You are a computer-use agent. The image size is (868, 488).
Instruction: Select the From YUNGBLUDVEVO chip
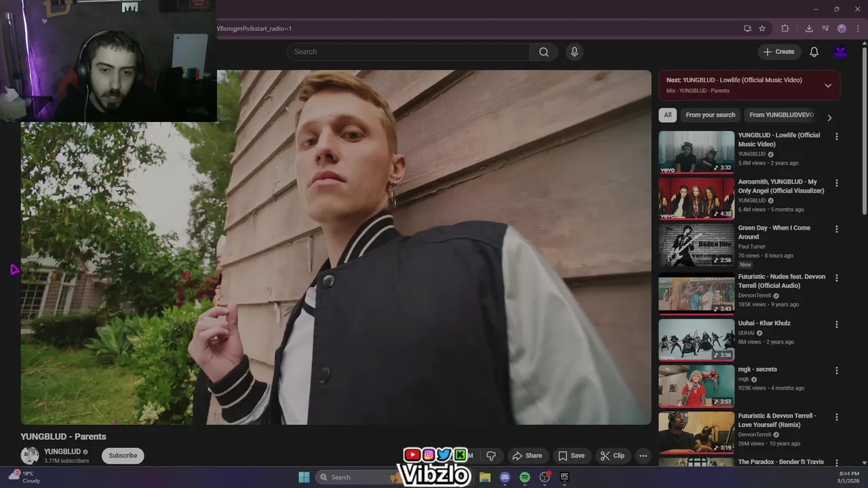781,115
